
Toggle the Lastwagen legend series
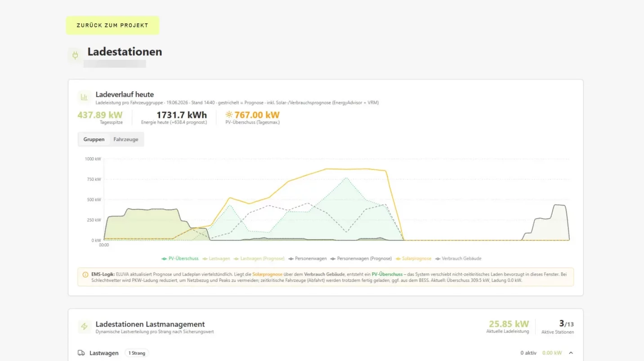click(216, 258)
